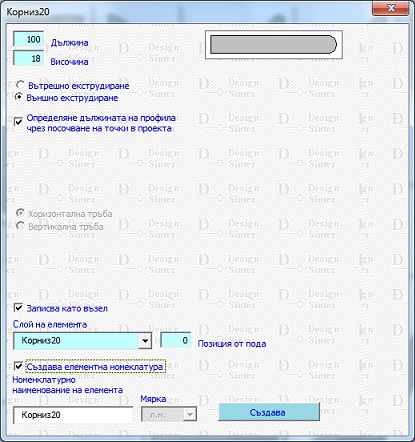The image size is (415, 442).
Task: Toggle Създава елементна номеклатура checkbox
Action: pos(19,366)
